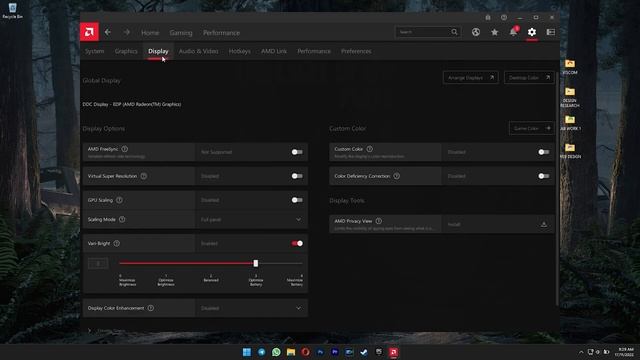Switch to the Gaming tab
This screenshot has width=640, height=360.
[181, 33]
